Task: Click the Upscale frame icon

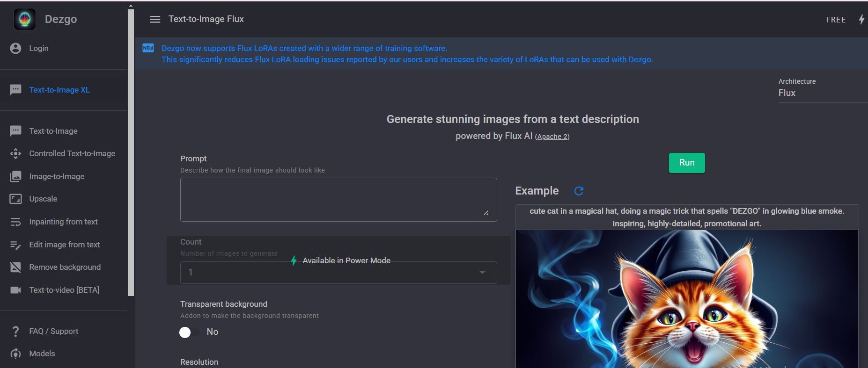Action: tap(15, 199)
